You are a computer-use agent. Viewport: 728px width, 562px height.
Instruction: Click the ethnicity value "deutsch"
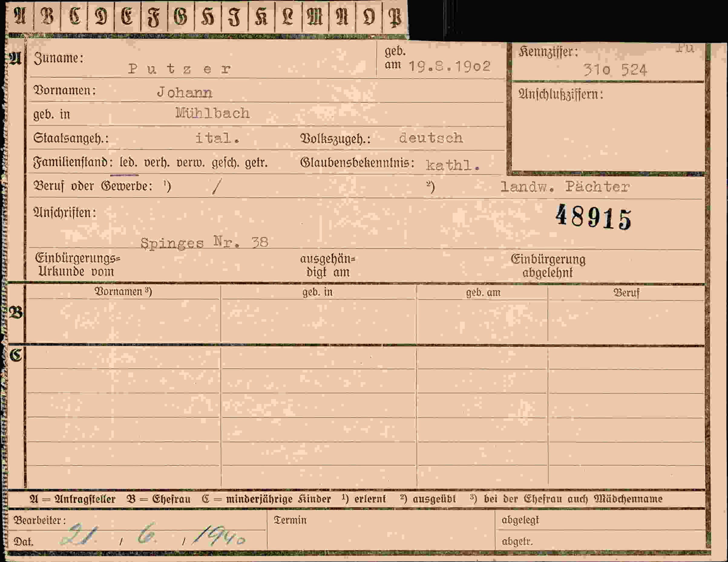(431, 138)
